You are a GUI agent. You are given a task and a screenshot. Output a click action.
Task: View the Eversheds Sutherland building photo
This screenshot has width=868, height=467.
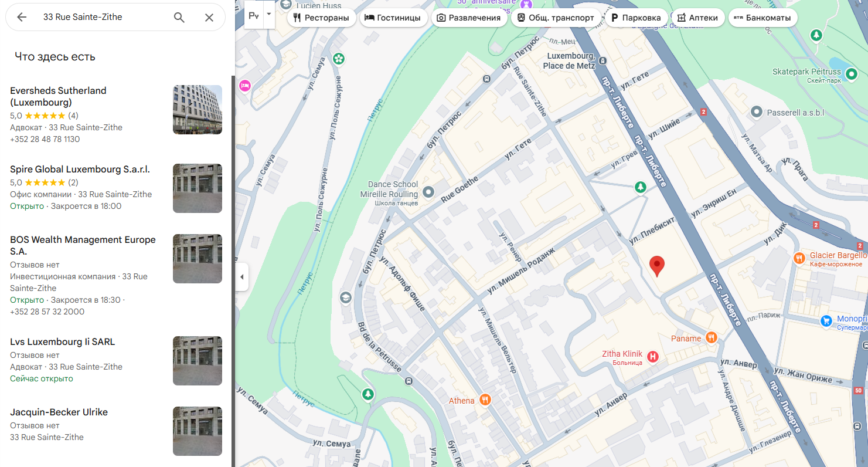(198, 110)
